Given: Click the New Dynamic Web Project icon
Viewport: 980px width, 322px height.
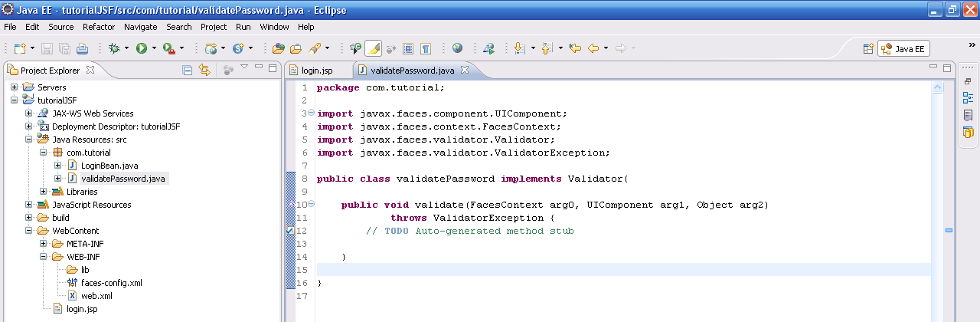Looking at the screenshot, I should point(211,48).
